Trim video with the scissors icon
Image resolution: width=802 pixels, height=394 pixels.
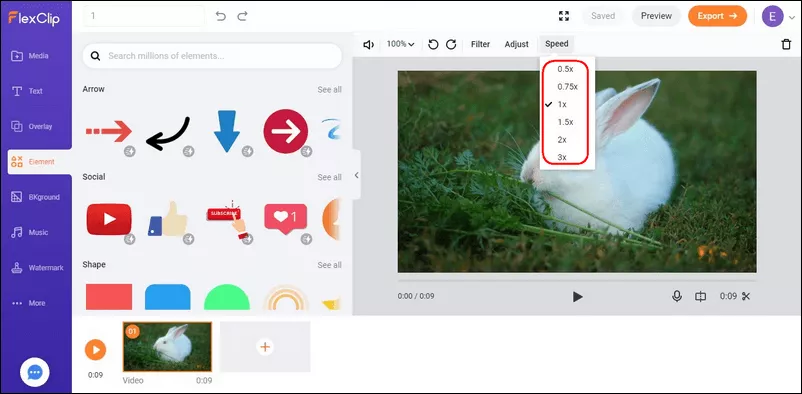point(746,296)
